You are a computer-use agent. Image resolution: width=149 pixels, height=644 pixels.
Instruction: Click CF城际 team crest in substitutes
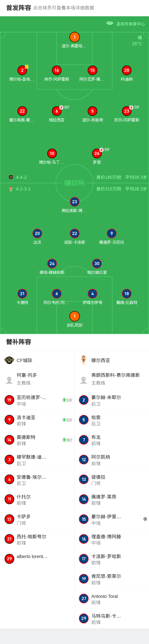[9, 360]
